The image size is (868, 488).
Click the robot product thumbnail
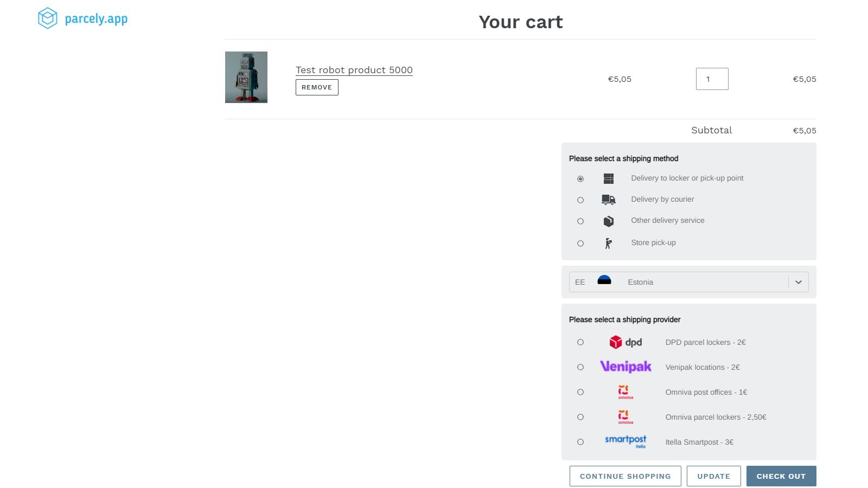tap(246, 77)
